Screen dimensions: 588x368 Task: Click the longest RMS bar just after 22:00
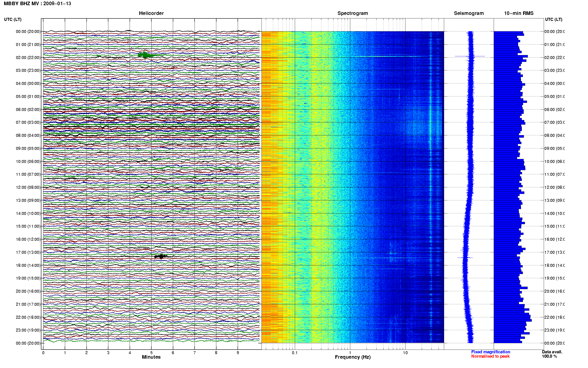click(x=513, y=320)
